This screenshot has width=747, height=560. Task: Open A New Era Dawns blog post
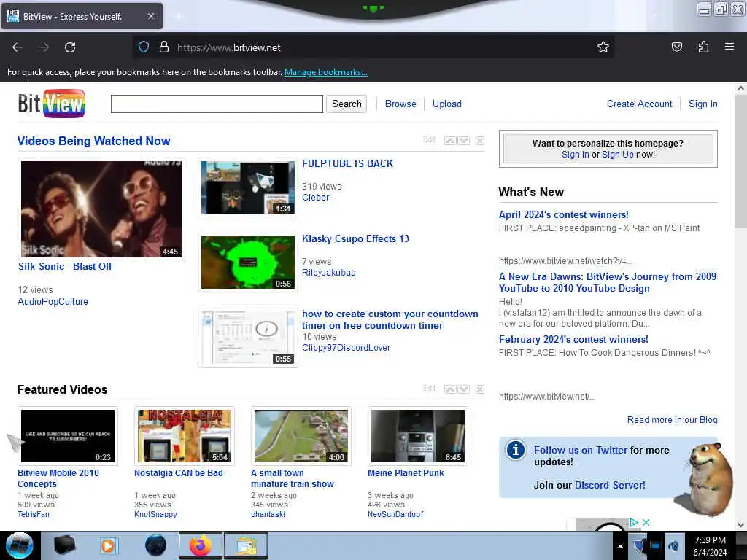click(x=608, y=282)
